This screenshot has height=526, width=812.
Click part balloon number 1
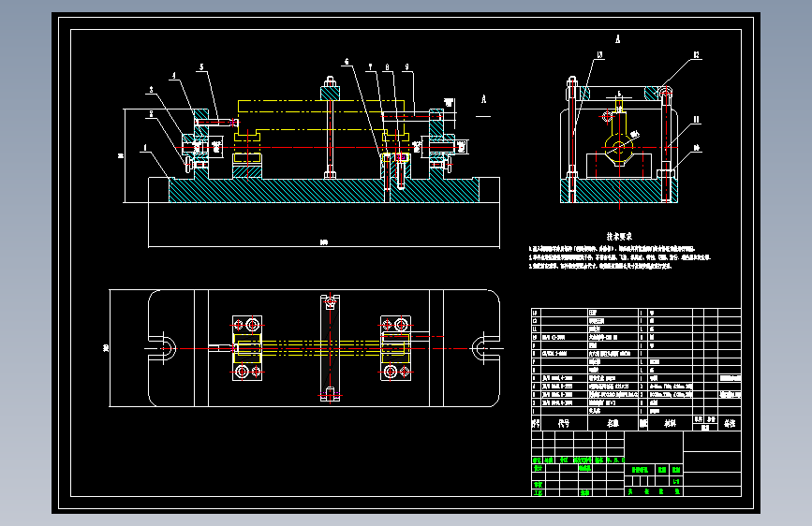tap(145, 148)
